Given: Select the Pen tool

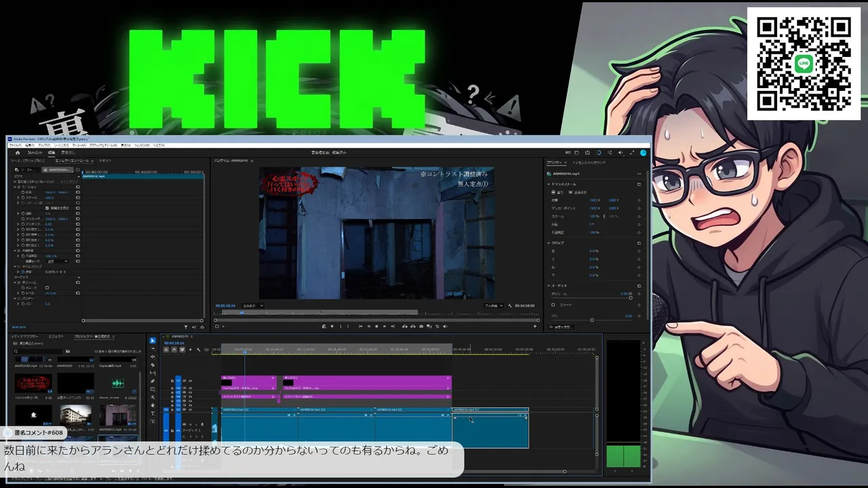Looking at the screenshot, I should (153, 382).
